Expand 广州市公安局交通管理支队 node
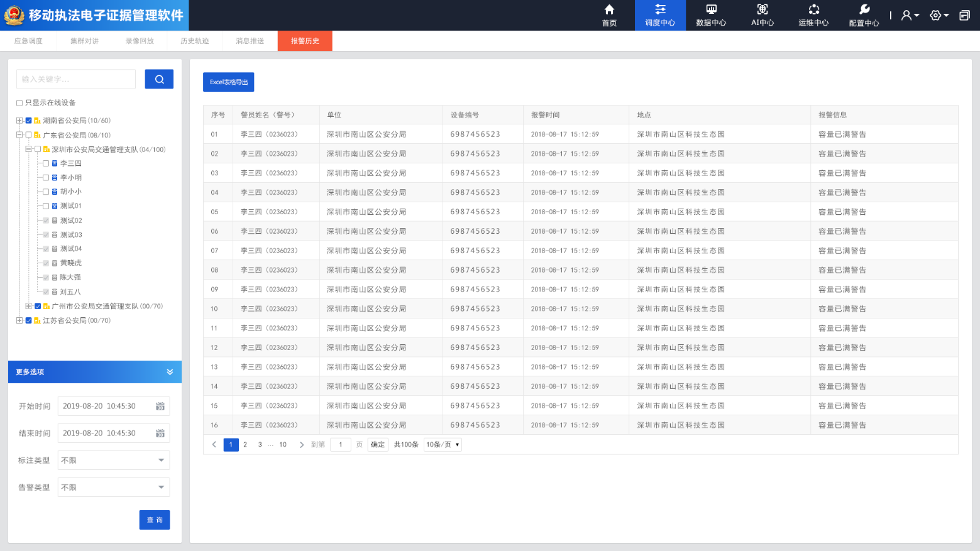The width and height of the screenshot is (980, 551). click(x=28, y=307)
